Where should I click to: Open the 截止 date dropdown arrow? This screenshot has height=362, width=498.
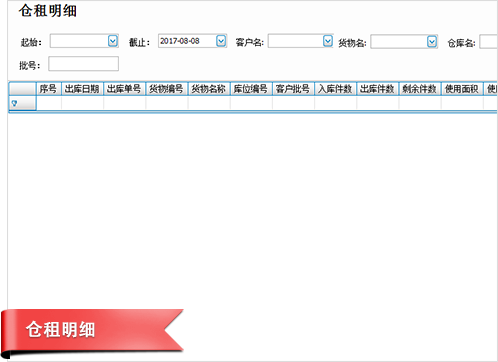(221, 41)
